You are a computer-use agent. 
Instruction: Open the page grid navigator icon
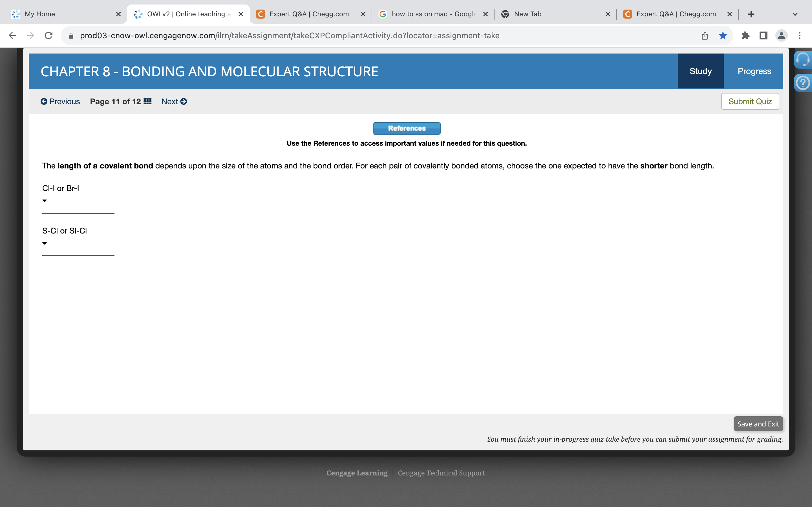pyautogui.click(x=147, y=101)
